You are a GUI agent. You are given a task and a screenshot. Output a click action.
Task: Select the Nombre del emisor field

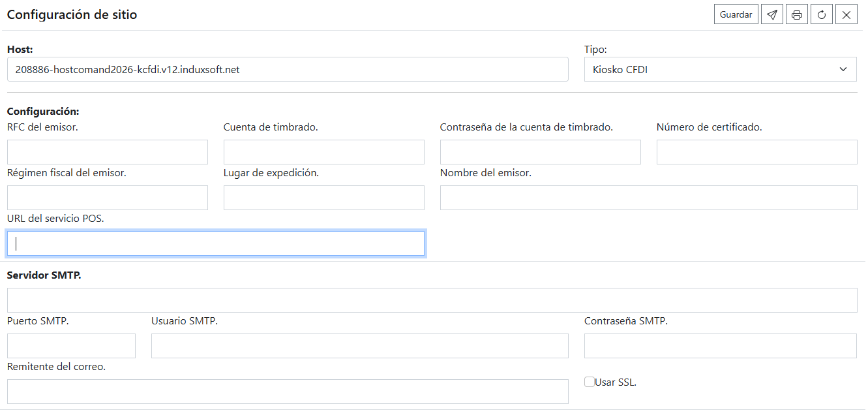(649, 198)
